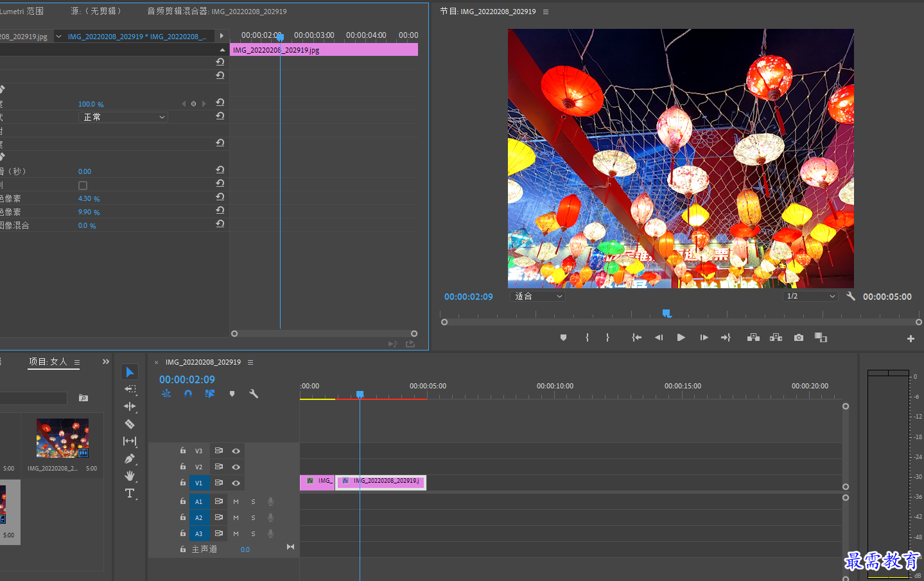Image resolution: width=924 pixels, height=581 pixels.
Task: Tick the checkbox in Effect Controls
Action: (x=83, y=186)
